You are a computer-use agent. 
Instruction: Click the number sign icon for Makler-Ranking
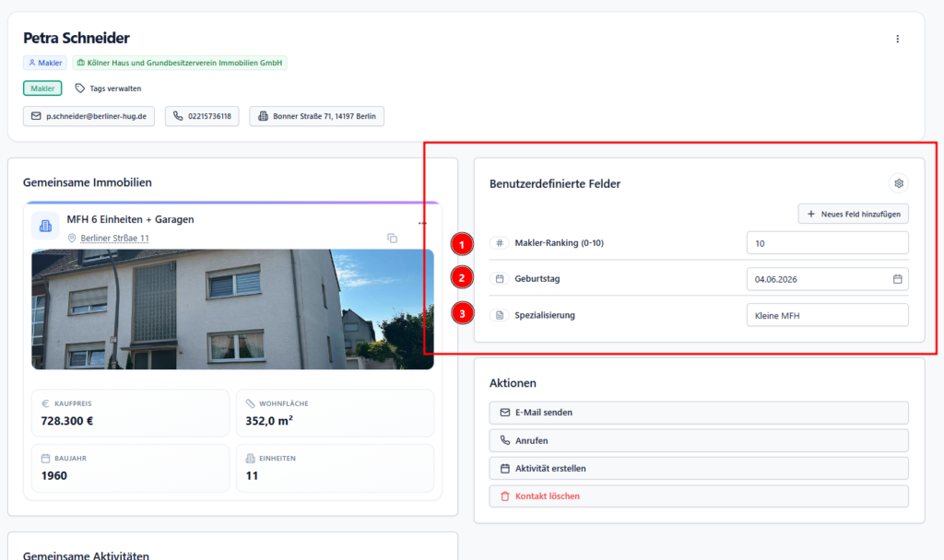[x=499, y=242]
